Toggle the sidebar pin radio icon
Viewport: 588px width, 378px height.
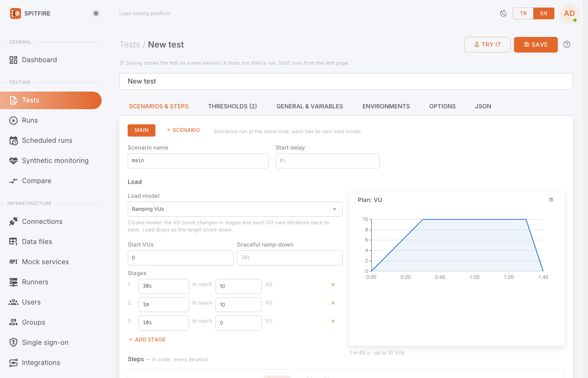pos(96,13)
